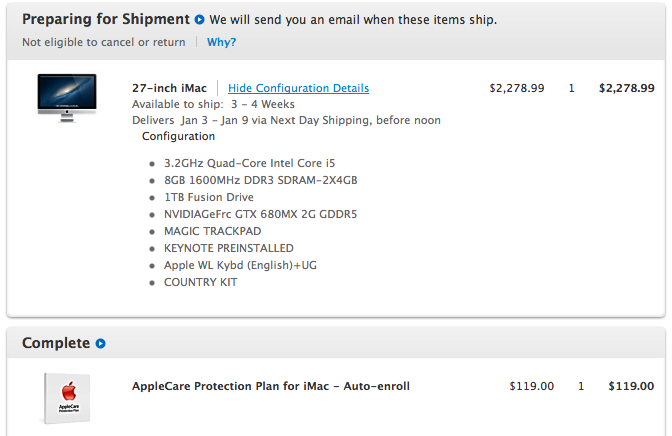
Task: Click the iMac total price $2,278.99 in bold
Action: tap(626, 88)
